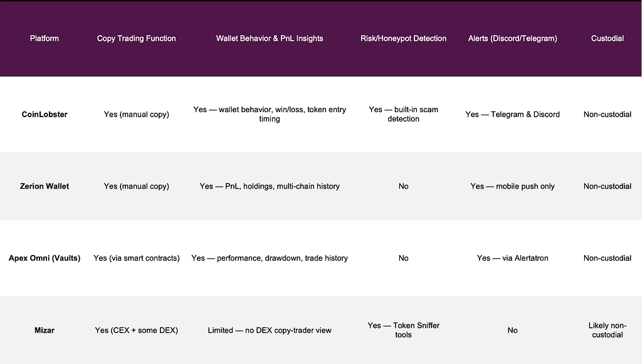
Task: Select the Custodial column header
Action: point(607,38)
